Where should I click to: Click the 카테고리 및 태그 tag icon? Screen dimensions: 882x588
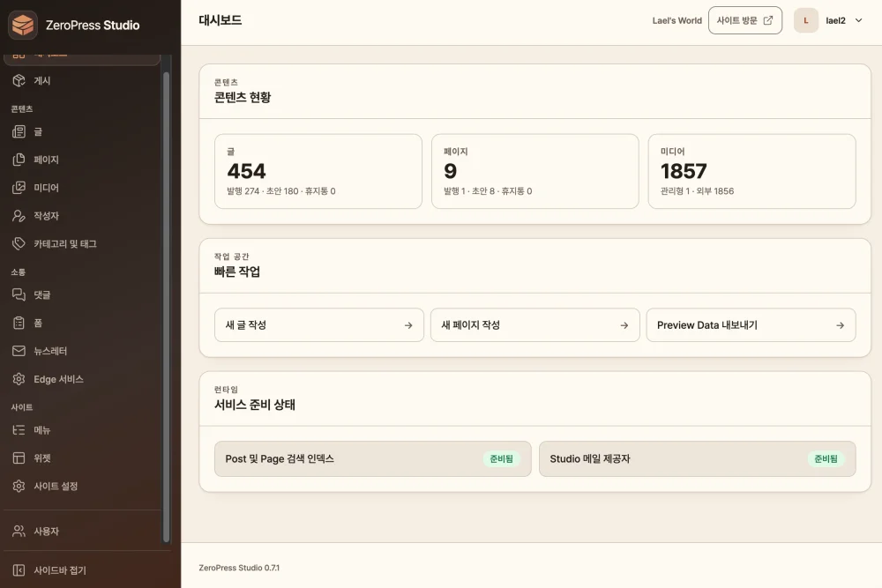click(19, 243)
